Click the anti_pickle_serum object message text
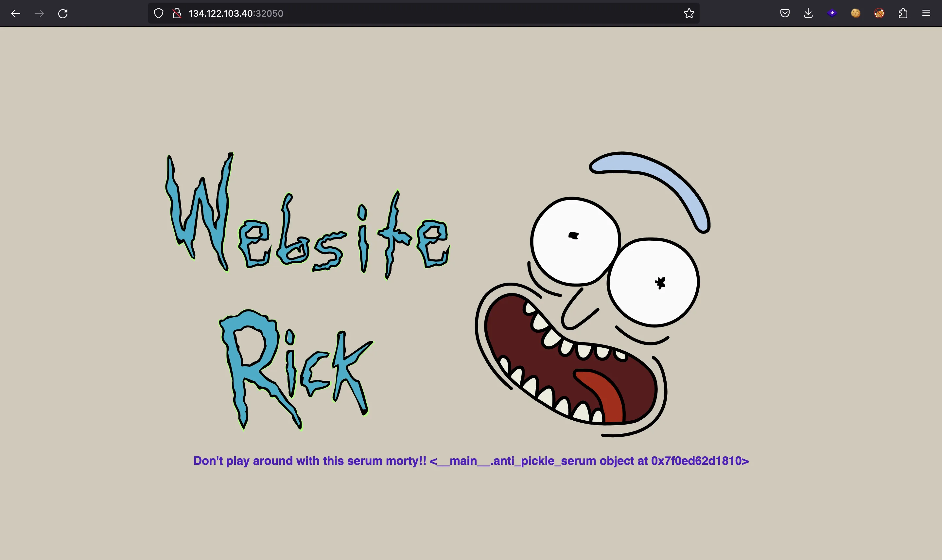The height and width of the screenshot is (560, 942). click(x=471, y=461)
